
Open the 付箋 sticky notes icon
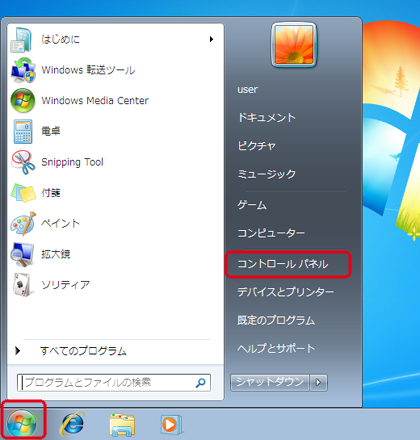point(23,193)
